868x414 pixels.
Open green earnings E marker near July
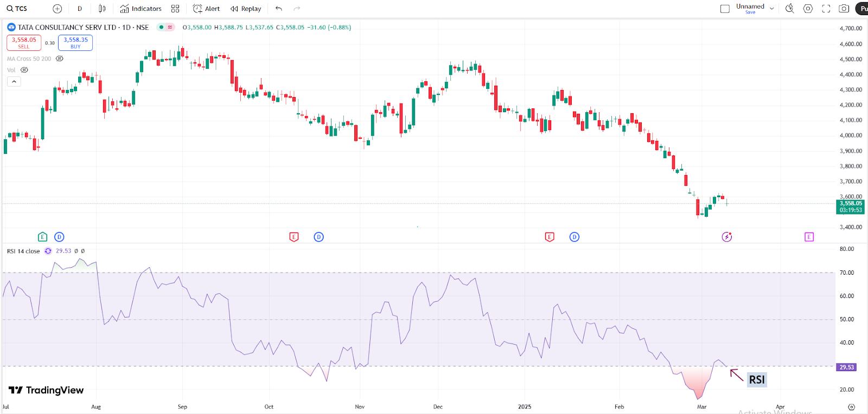click(x=42, y=237)
